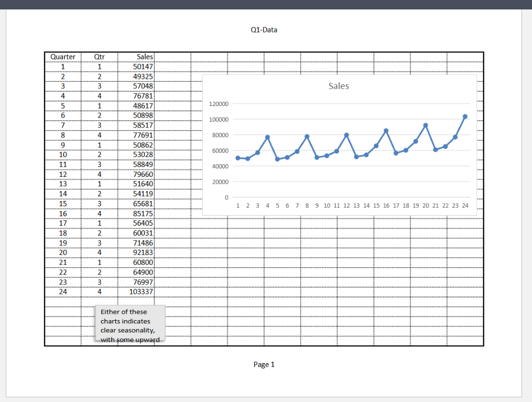Click sales value 71486

pos(143,243)
